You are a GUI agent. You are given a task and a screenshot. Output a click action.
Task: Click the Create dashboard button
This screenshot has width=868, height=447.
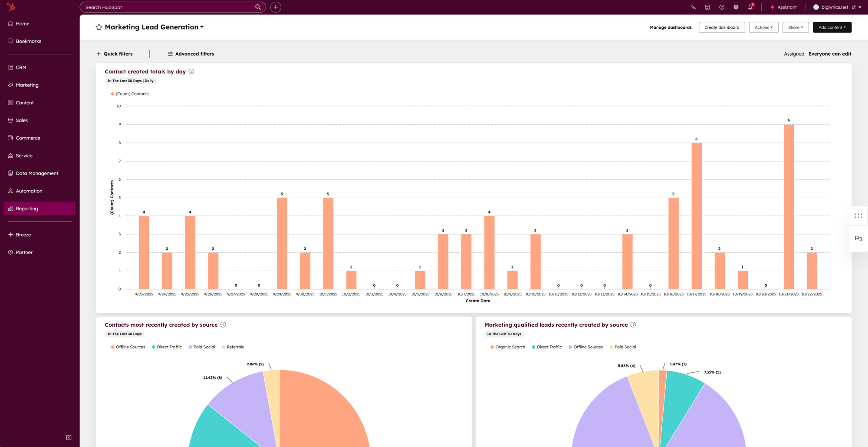(x=721, y=27)
